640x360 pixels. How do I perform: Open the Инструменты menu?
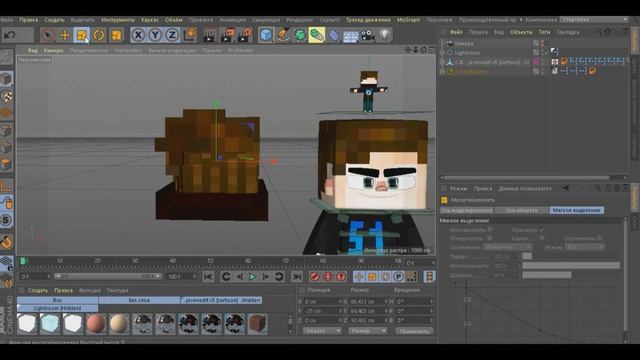[x=118, y=20]
